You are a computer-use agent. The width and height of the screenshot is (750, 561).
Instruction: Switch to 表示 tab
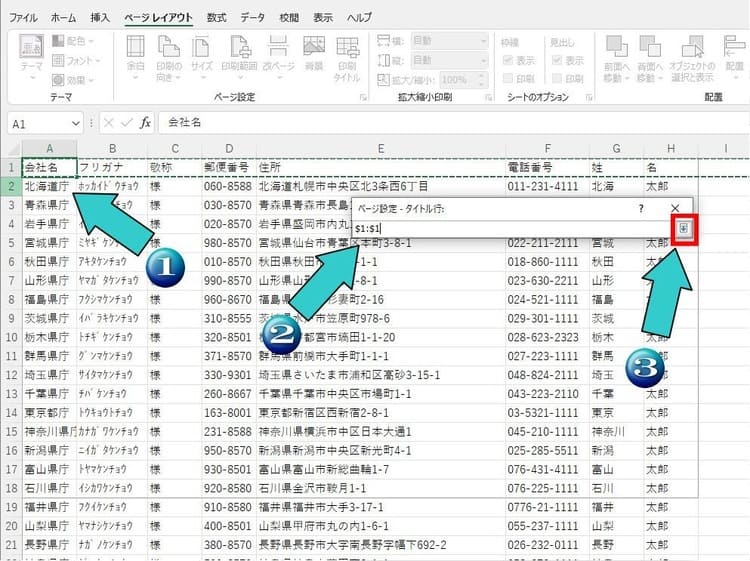(323, 18)
